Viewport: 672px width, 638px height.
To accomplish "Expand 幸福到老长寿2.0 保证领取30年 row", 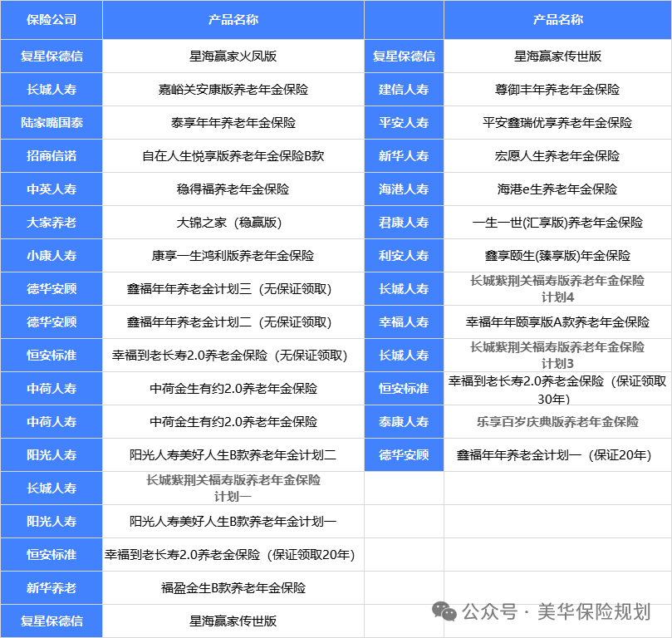I will [x=554, y=388].
